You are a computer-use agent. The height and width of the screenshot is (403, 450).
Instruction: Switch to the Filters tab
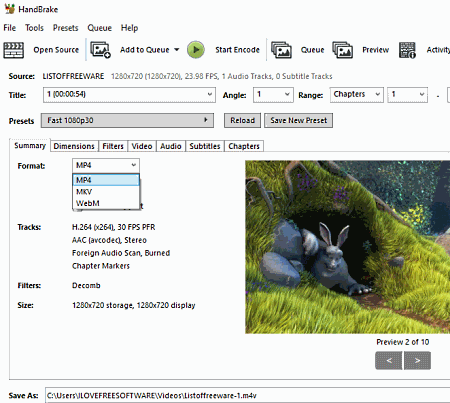pos(113,146)
